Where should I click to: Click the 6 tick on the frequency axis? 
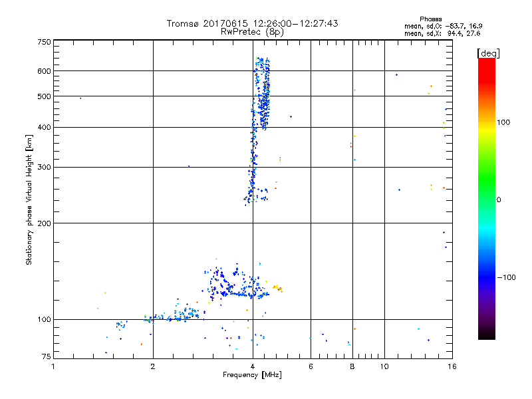311,366
